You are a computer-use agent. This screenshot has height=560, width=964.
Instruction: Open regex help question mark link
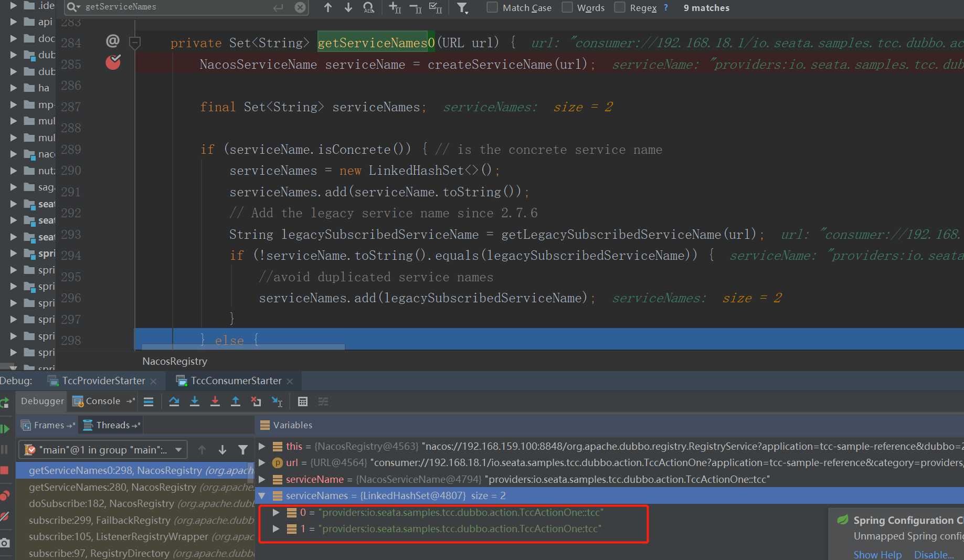click(666, 7)
